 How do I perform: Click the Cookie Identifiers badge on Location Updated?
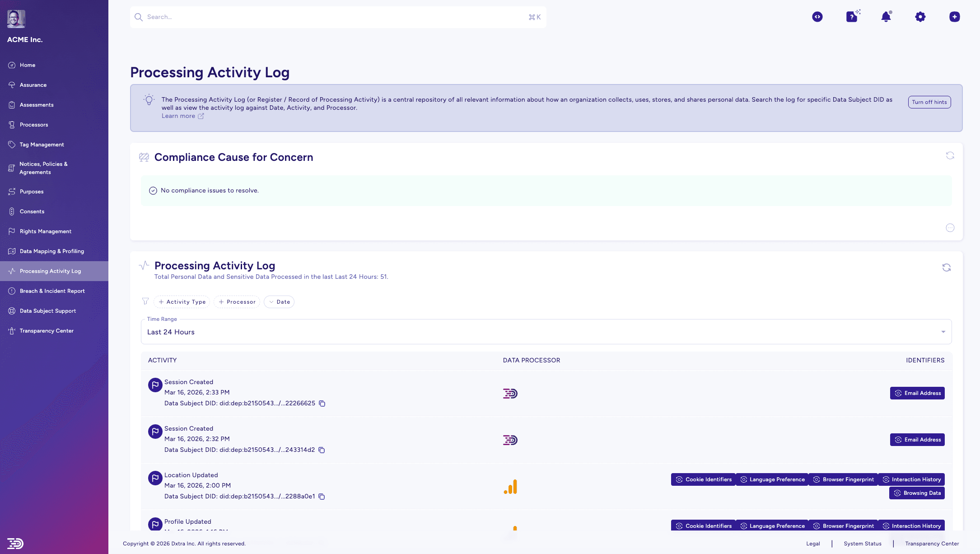click(703, 479)
